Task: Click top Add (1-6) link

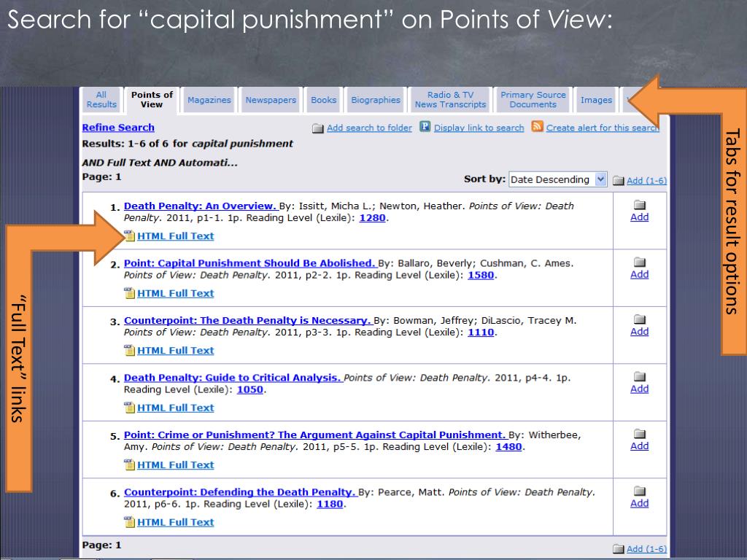Action: 646,181
